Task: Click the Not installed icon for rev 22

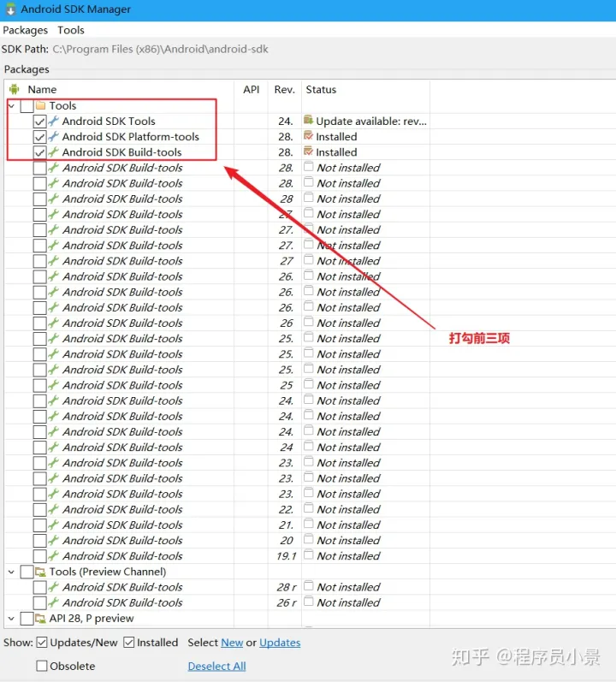Action: [309, 508]
